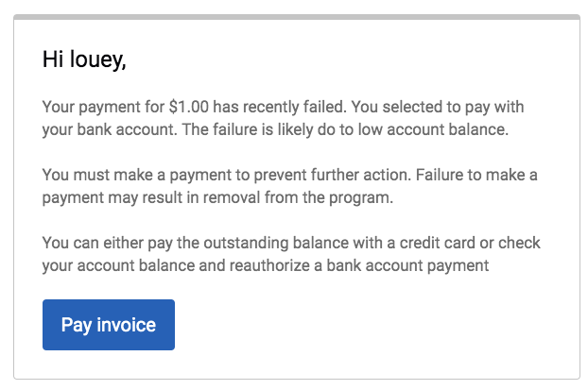This screenshot has height=390, width=588.
Task: Click the "Hi louey," greeting heading
Action: [84, 60]
